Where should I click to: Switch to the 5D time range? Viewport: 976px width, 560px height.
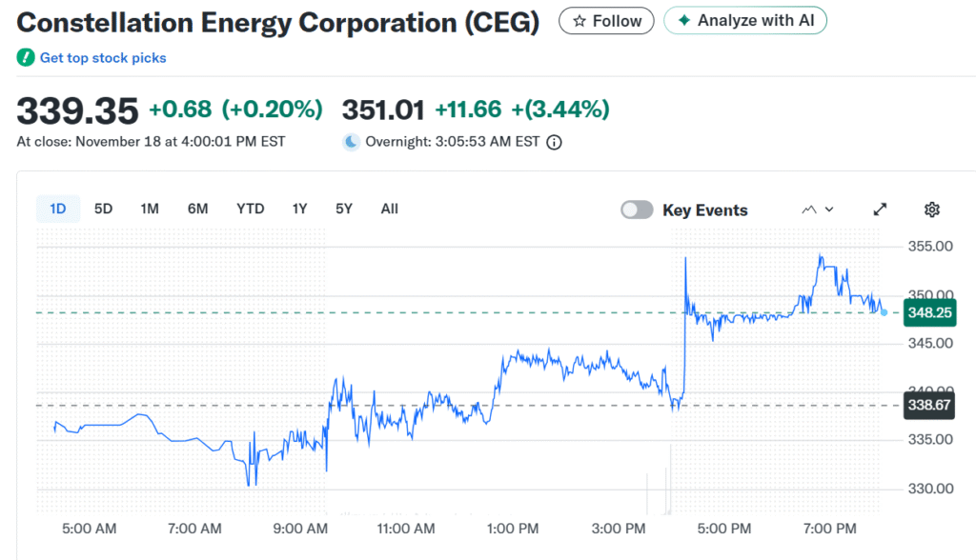tap(103, 209)
